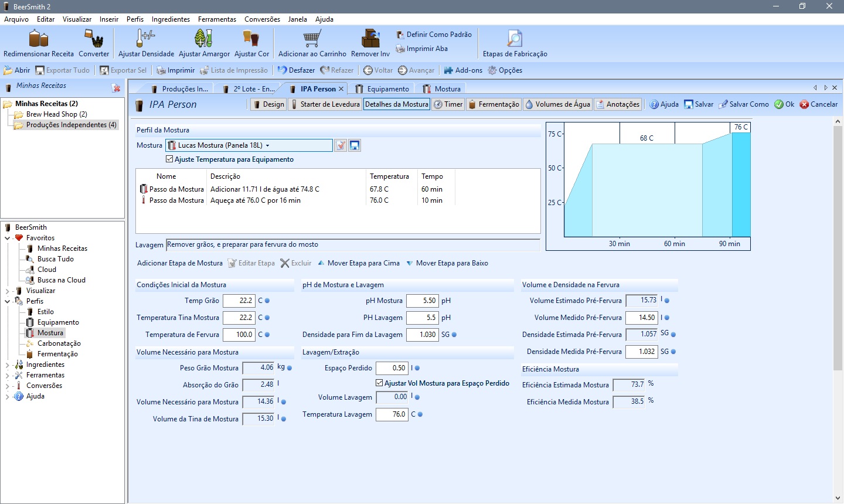Click the Ajustar Cor beer glass icon

251,39
